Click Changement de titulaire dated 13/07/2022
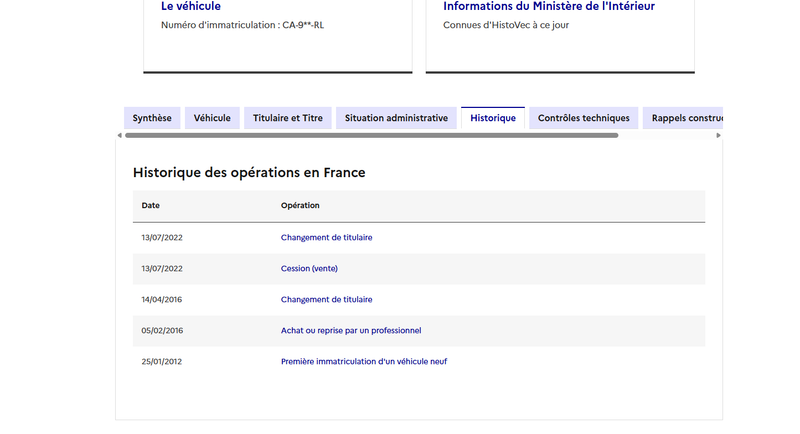 click(x=327, y=238)
